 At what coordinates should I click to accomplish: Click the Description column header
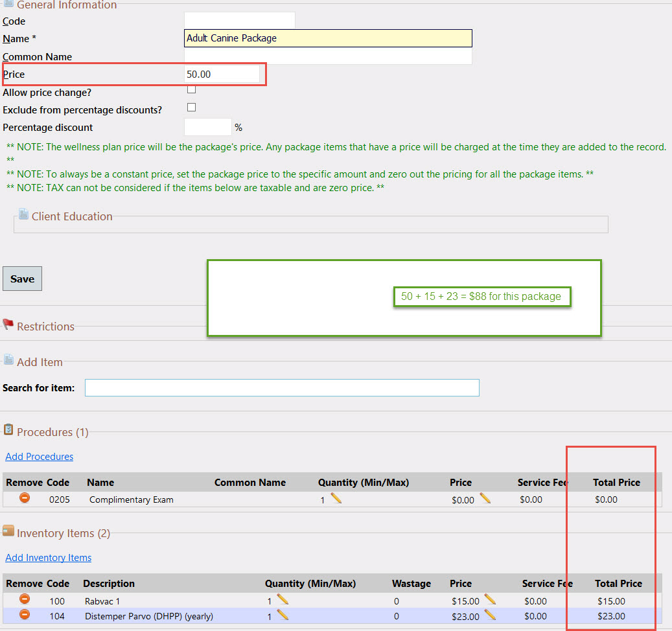click(x=109, y=584)
